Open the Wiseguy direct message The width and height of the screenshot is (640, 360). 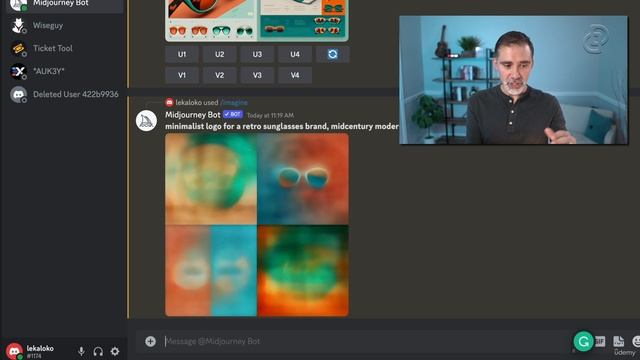click(64, 25)
